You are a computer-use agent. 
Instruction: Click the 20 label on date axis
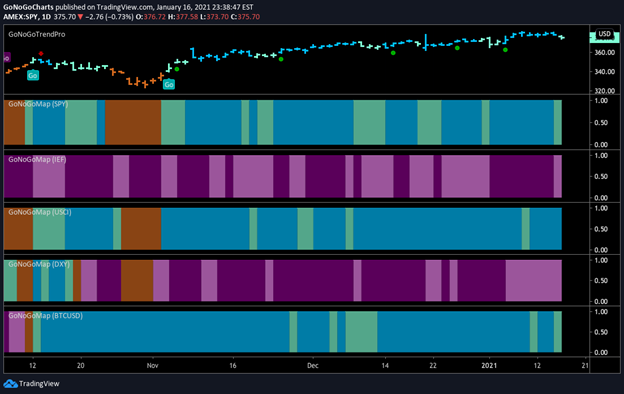(81, 365)
